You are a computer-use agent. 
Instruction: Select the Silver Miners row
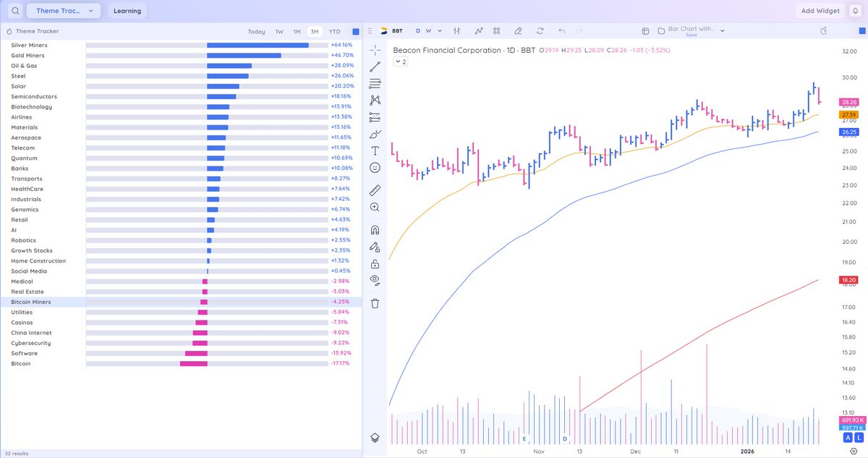point(182,45)
